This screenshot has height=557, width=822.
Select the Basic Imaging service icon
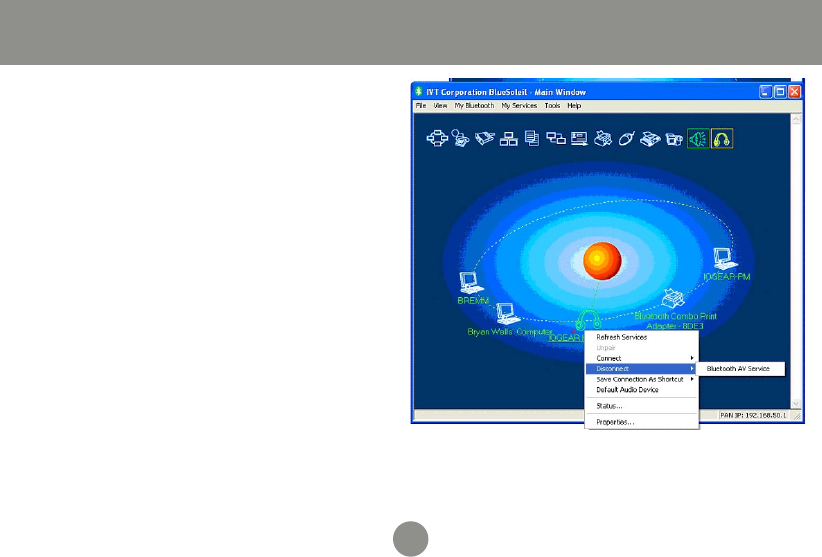click(674, 138)
